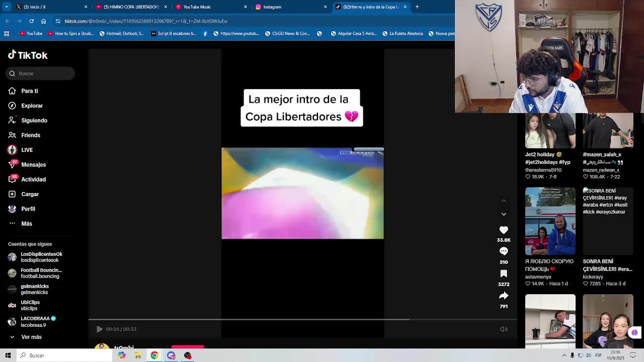Switch to HIMNO COPA LIBERTADORES YouTube tab
Viewport: 644px width, 362px height.
pyautogui.click(x=131, y=7)
